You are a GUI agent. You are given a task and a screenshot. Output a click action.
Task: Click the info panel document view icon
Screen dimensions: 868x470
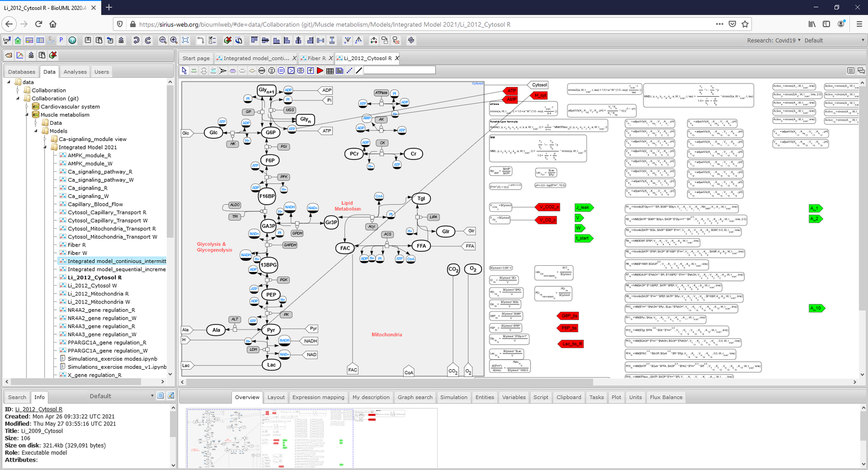pos(161,396)
